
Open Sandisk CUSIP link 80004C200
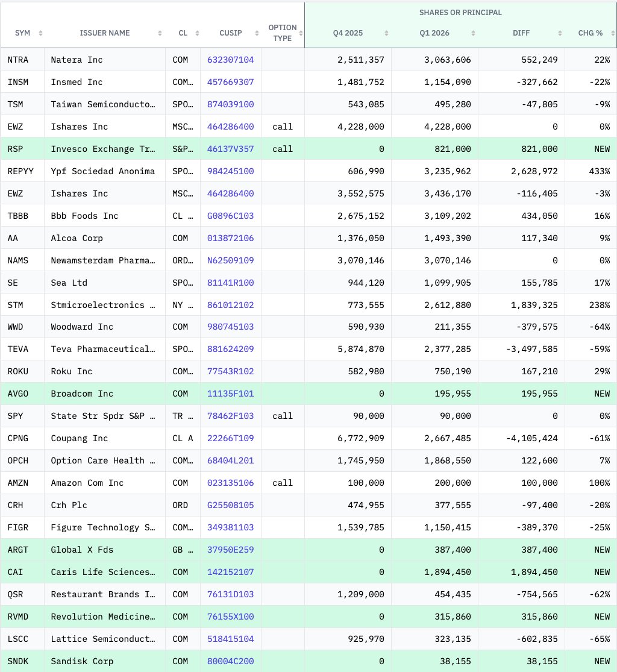point(231,661)
